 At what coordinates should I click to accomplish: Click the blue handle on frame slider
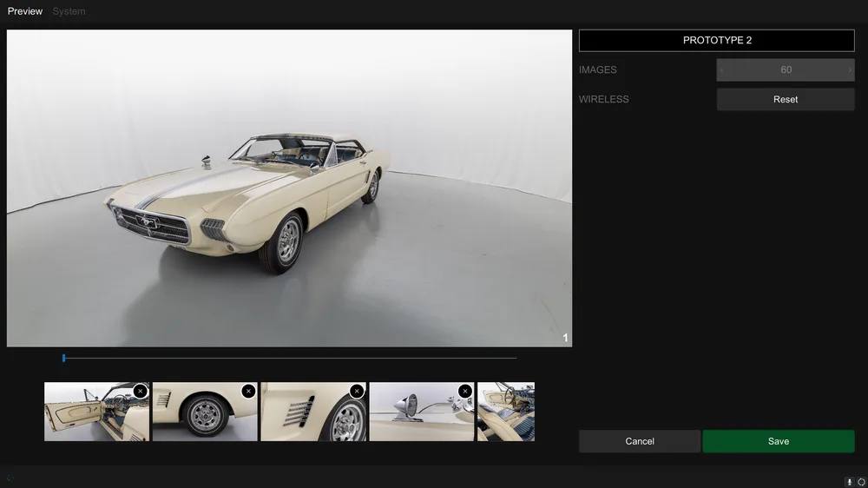coord(63,359)
